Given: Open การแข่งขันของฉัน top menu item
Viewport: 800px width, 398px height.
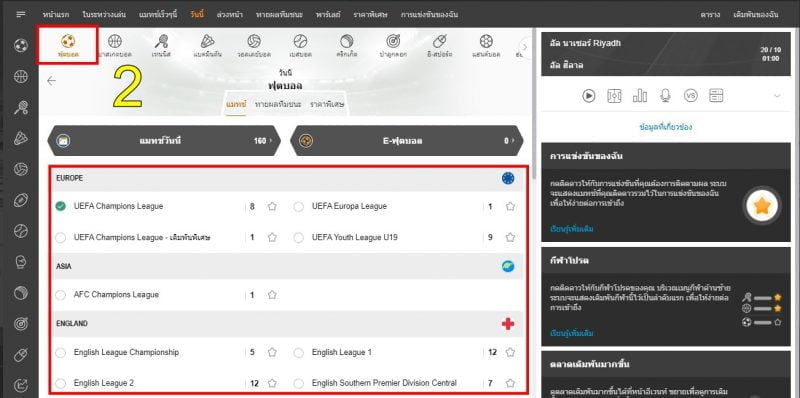Looking at the screenshot, I should (x=429, y=14).
